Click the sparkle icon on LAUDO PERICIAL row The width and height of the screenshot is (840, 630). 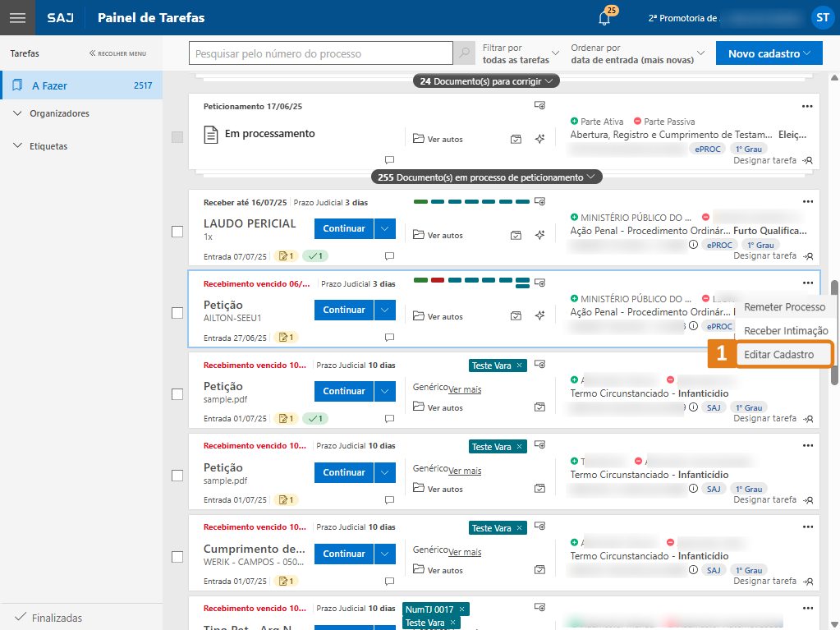(x=539, y=235)
